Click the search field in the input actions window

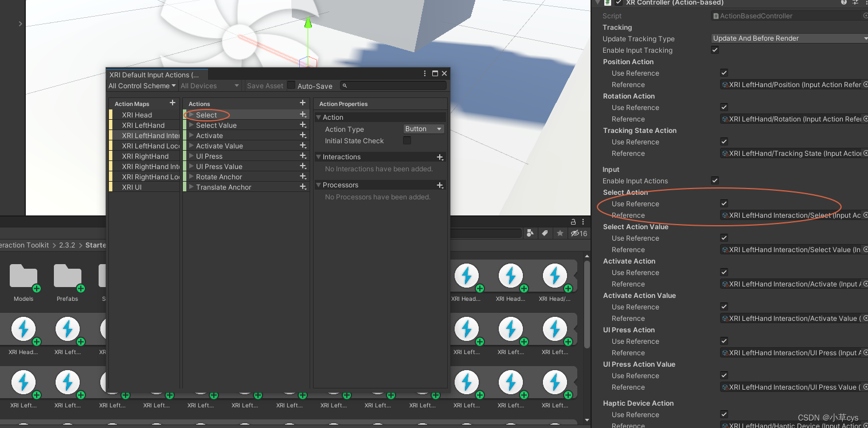393,85
